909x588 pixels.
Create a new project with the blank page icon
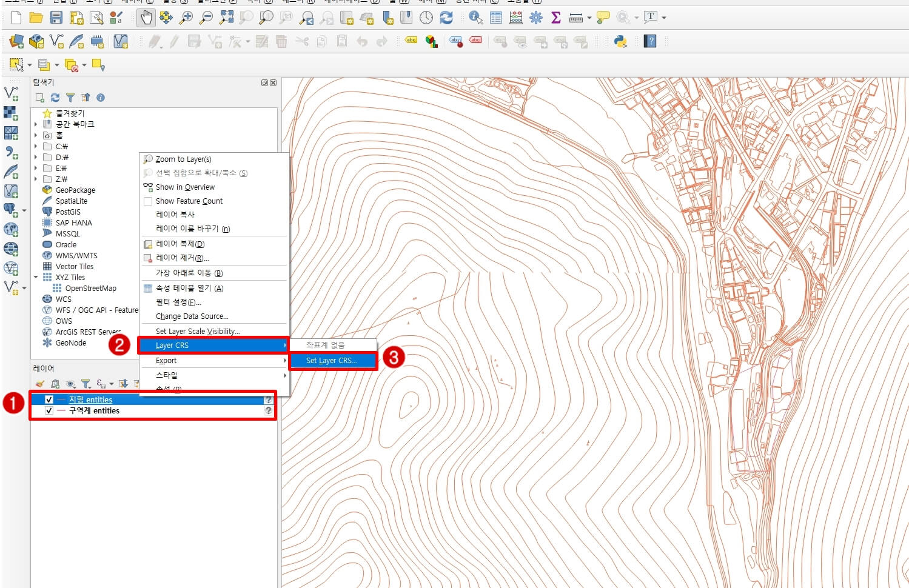(16, 18)
